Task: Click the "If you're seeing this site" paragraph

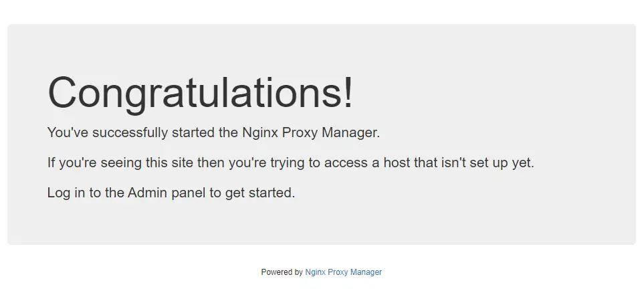Action: (x=290, y=163)
